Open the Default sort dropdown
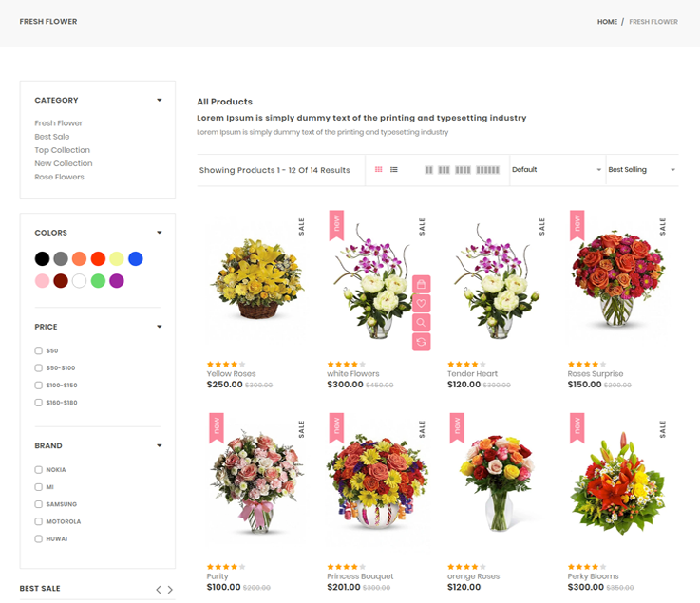The height and width of the screenshot is (603, 700). tap(557, 170)
